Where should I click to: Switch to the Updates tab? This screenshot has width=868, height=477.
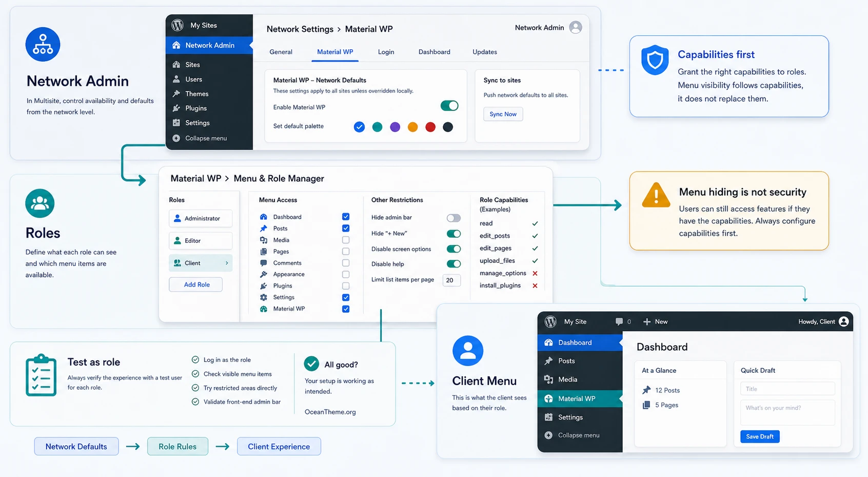(x=485, y=52)
